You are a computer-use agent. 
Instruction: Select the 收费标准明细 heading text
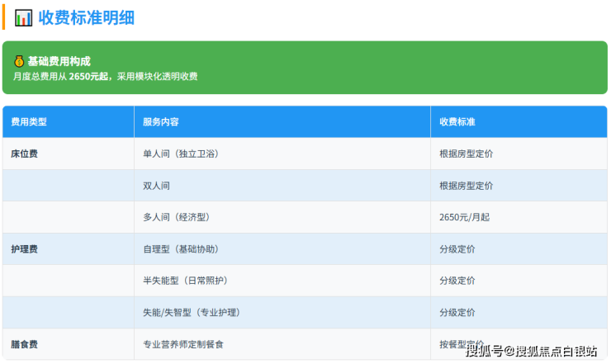[x=86, y=17]
